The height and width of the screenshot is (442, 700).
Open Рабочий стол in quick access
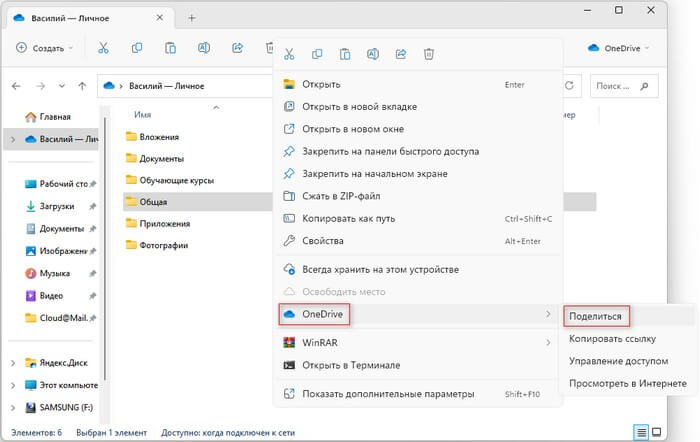coord(53,184)
